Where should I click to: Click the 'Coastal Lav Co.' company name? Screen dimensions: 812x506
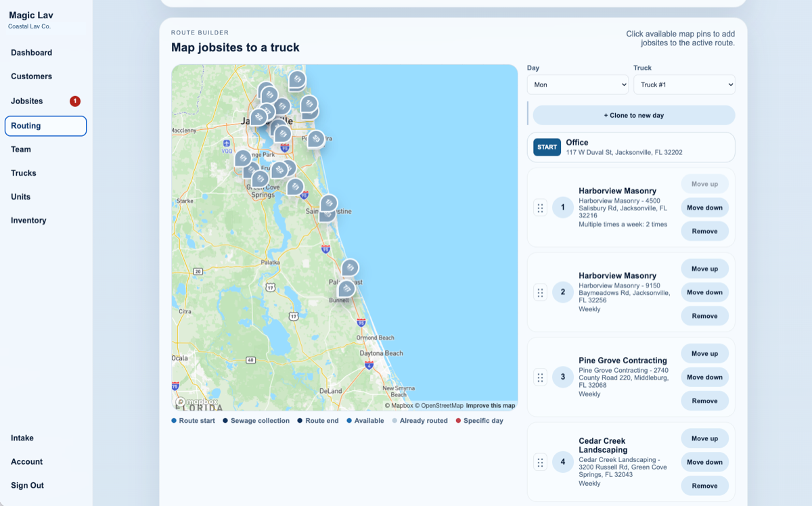29,27
